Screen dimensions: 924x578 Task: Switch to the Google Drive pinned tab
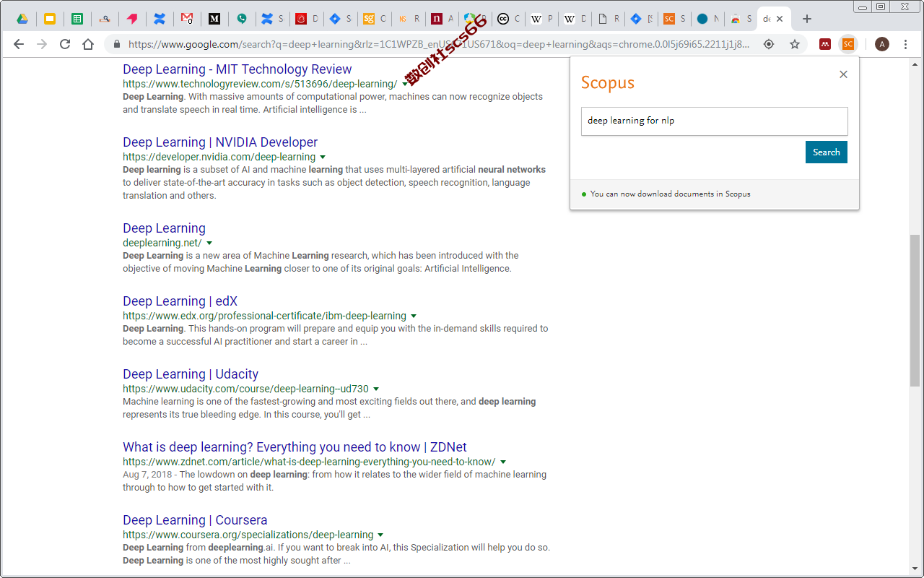tap(22, 19)
